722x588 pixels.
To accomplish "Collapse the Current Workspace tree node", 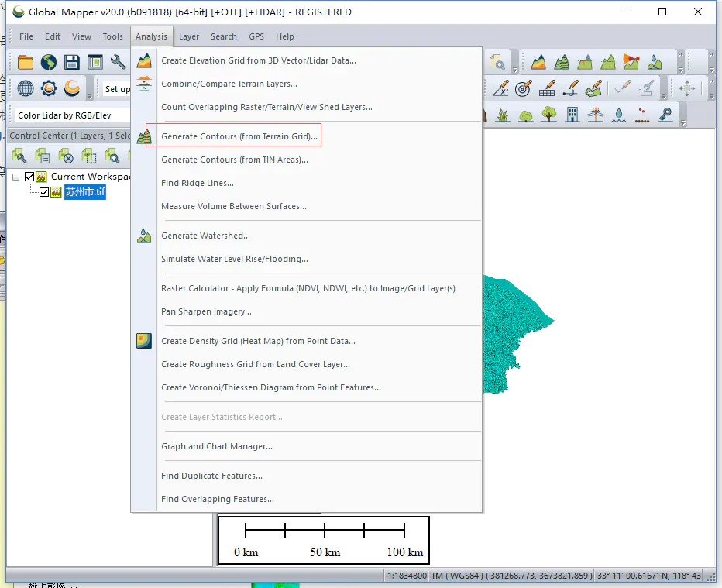I will [15, 177].
